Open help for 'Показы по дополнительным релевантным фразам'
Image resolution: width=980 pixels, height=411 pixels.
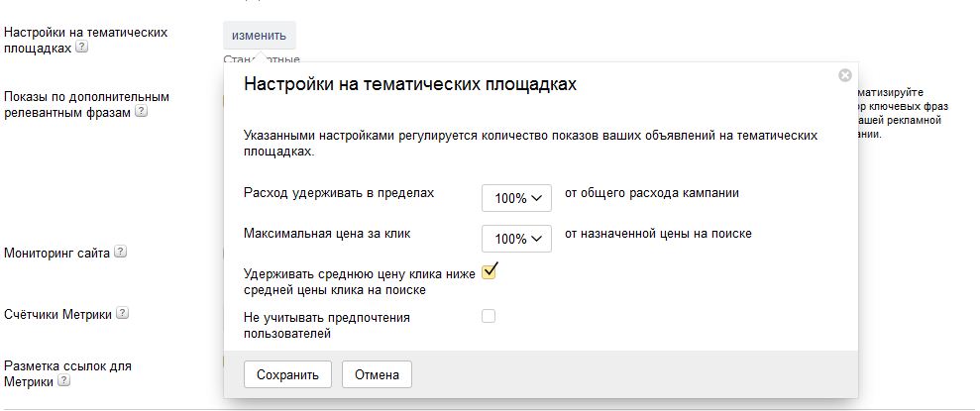142,112
